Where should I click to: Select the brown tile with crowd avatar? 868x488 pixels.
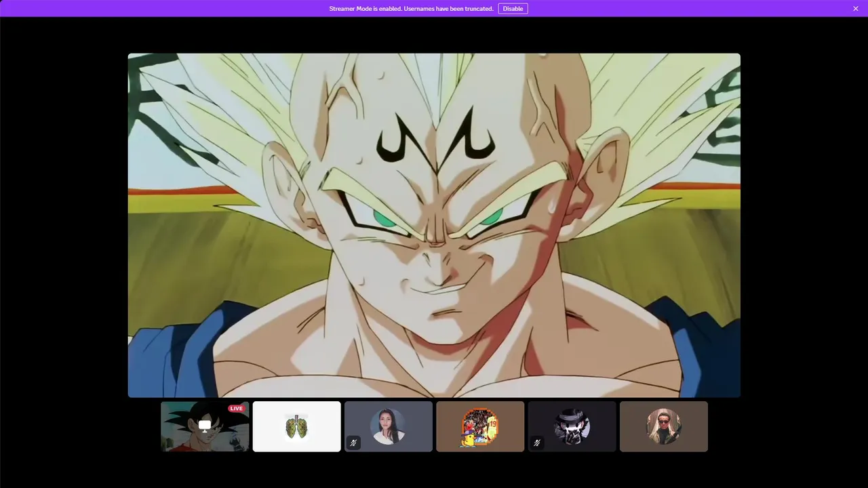[x=480, y=426]
